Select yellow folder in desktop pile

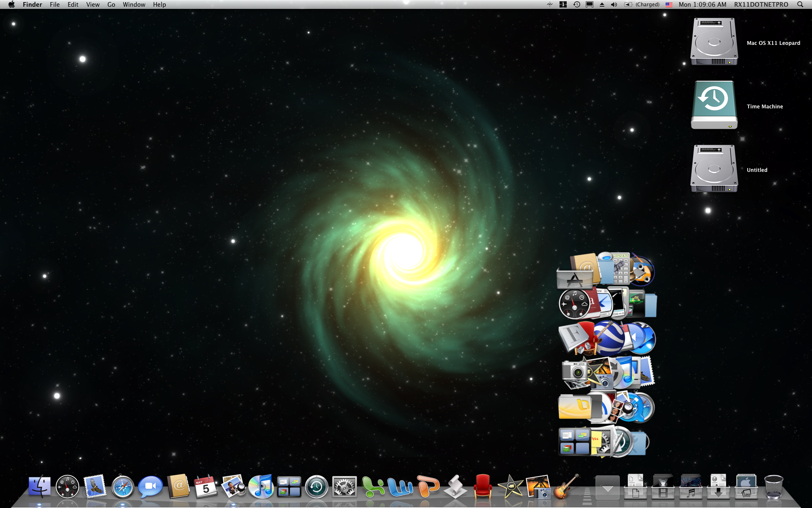coord(574,407)
